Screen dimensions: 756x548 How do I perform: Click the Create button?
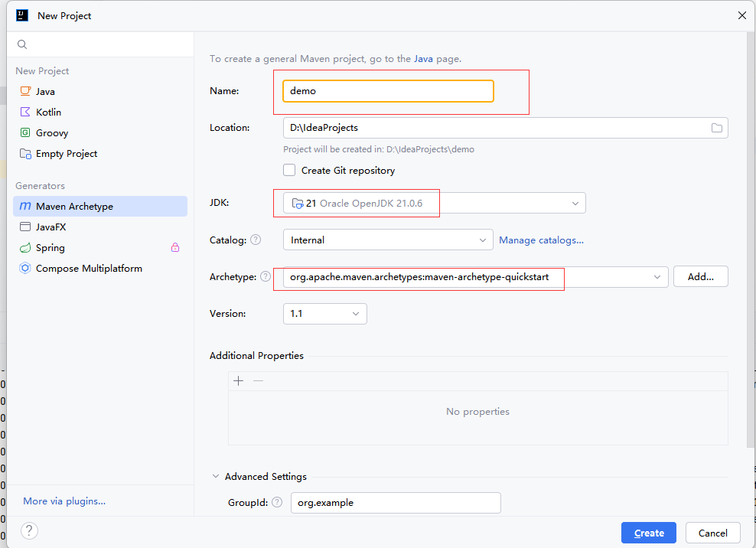click(649, 533)
